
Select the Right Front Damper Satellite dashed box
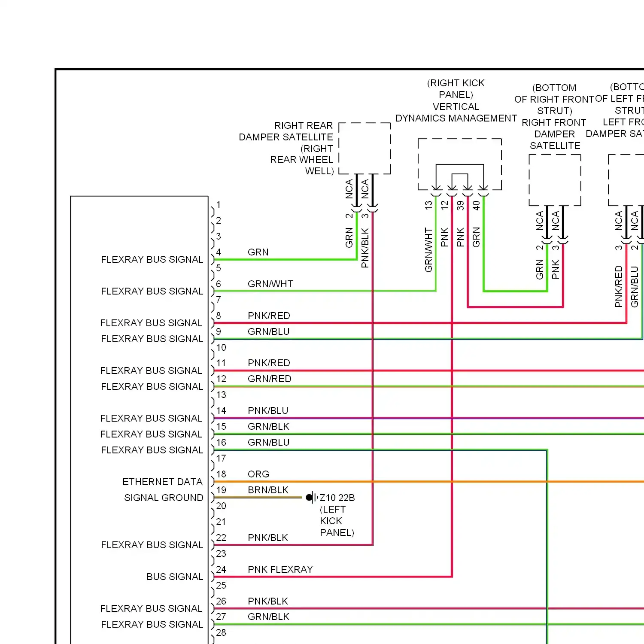click(555, 180)
